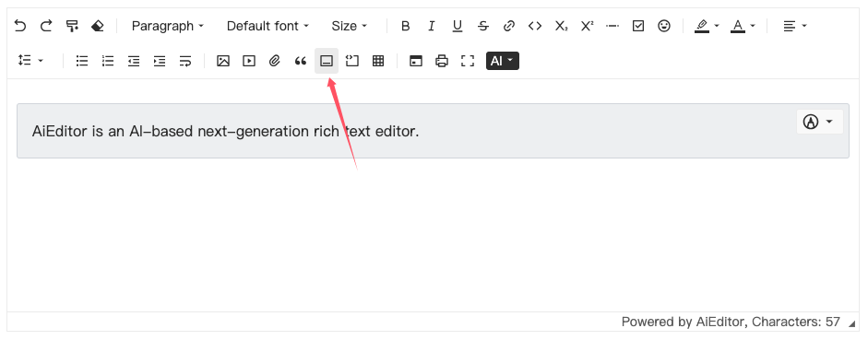The height and width of the screenshot is (340, 868).
Task: Insert a hyperlink via link icon
Action: (x=509, y=26)
